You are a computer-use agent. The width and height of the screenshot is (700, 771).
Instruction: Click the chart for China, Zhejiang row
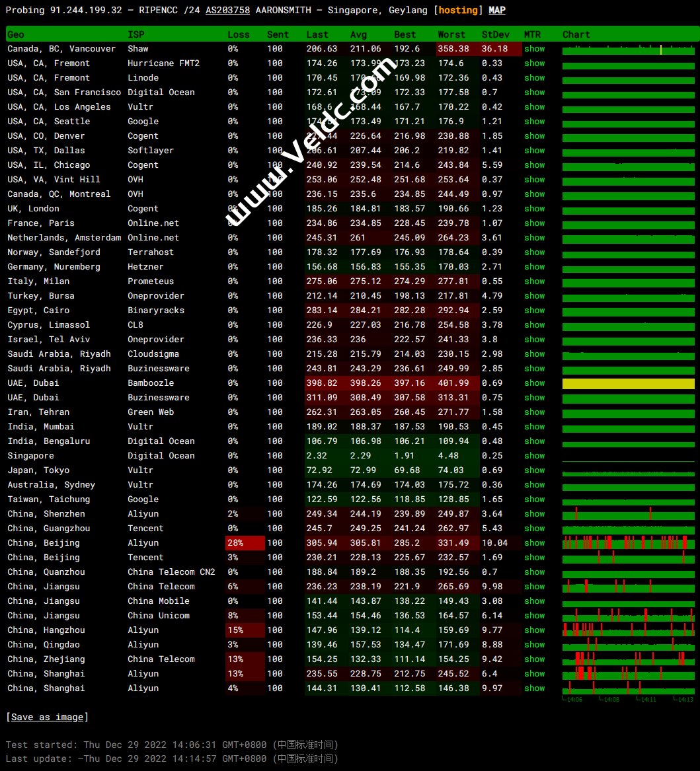click(628, 659)
